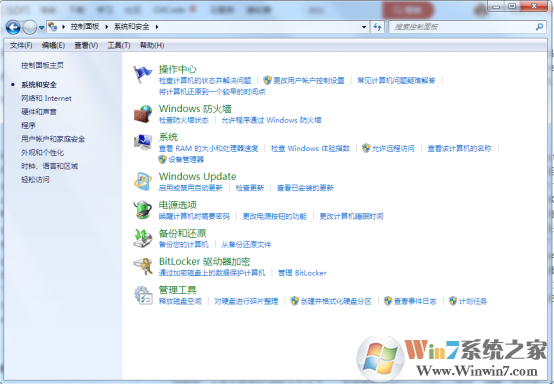The width and height of the screenshot is (554, 385).
Task: Click 检查计算机的状态并解决问题 link
Action: 205,81
